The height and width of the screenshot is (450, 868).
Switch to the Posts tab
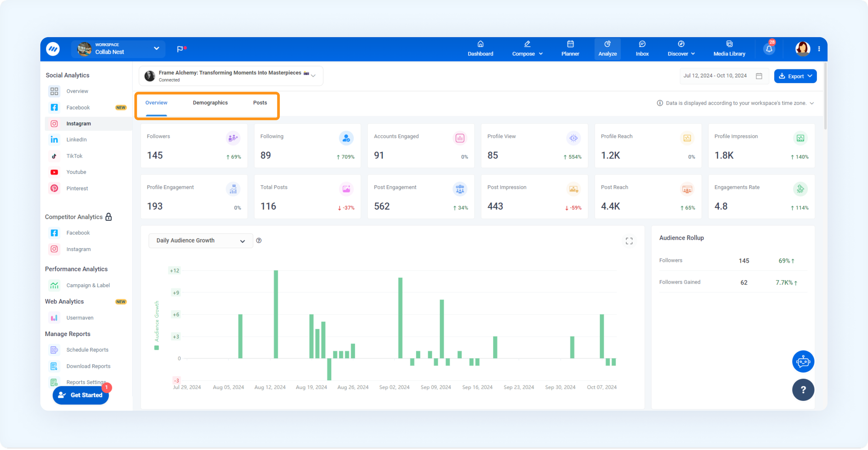(x=260, y=103)
